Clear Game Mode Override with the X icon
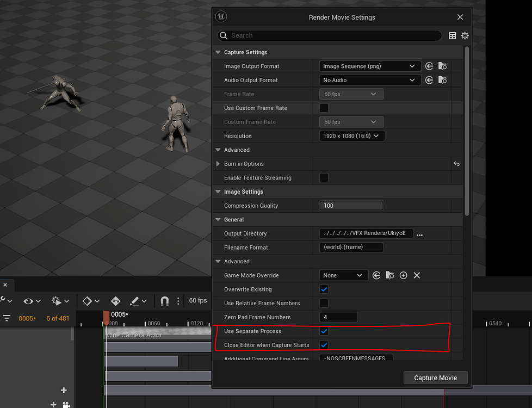532x408 pixels. pyautogui.click(x=417, y=275)
